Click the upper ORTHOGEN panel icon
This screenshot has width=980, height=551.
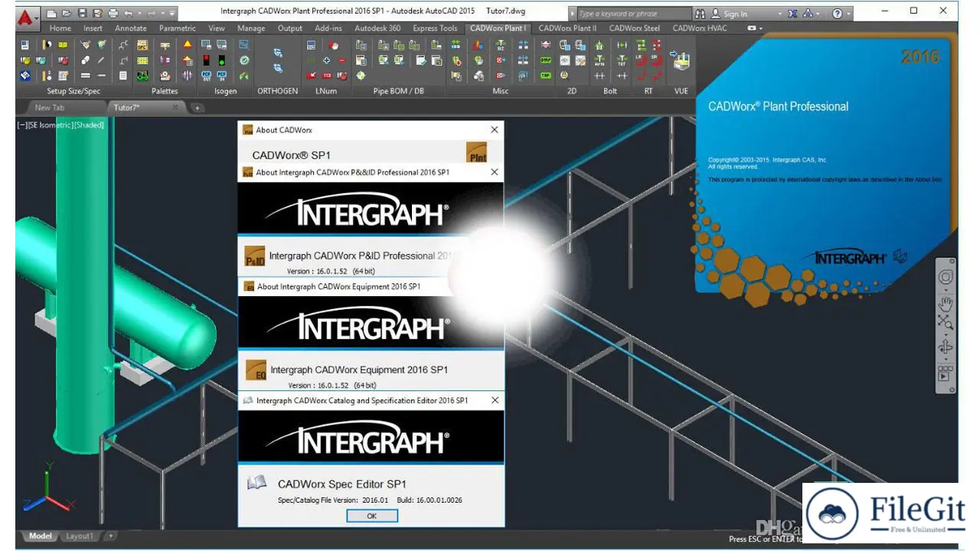(278, 52)
